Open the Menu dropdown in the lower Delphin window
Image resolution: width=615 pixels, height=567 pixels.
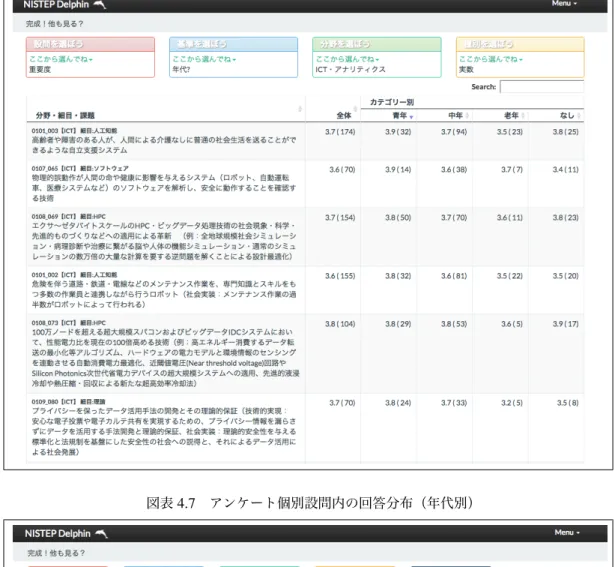coord(567,532)
